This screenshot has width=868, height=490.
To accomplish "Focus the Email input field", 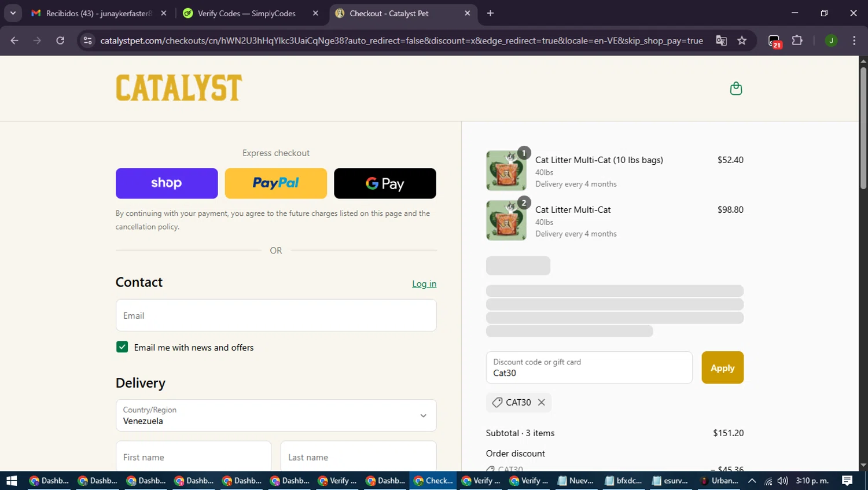I will (276, 315).
